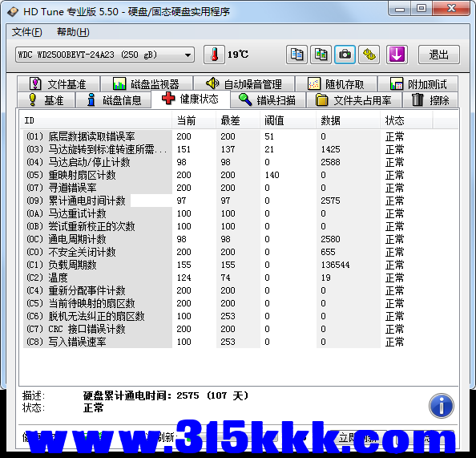
Task: Copy info to clipboard icon
Action: [x=296, y=55]
